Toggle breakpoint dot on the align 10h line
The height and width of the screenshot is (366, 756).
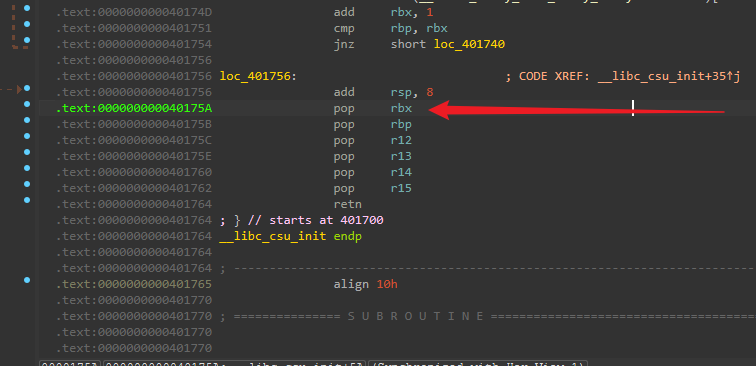[x=27, y=280]
